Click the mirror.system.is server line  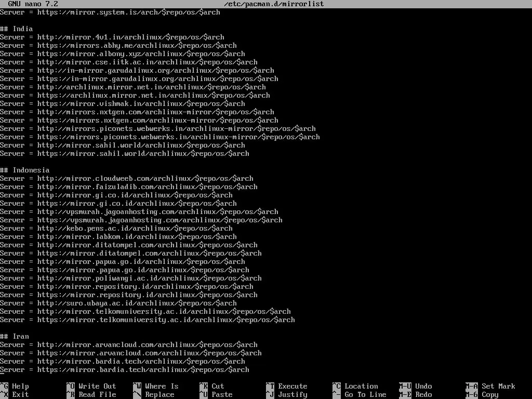pos(110,12)
